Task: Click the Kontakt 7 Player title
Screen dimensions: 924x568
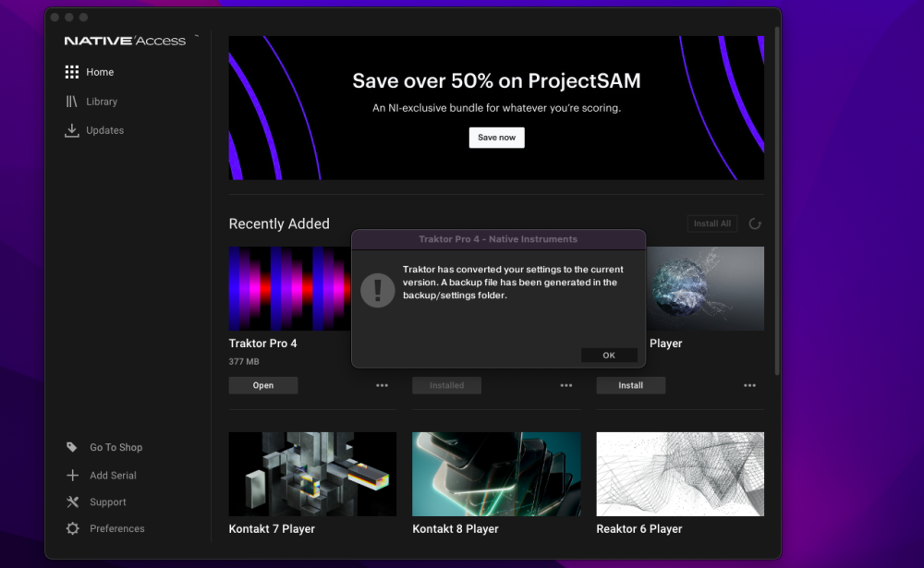Action: [272, 529]
